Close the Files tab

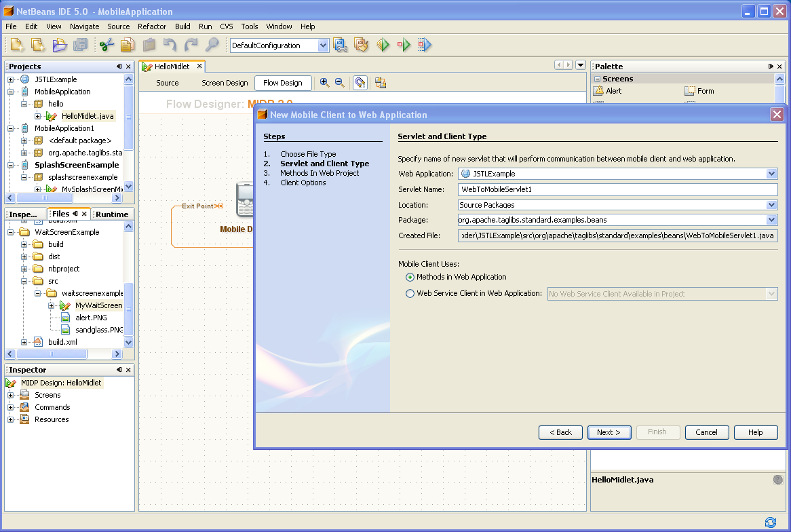[x=84, y=214]
